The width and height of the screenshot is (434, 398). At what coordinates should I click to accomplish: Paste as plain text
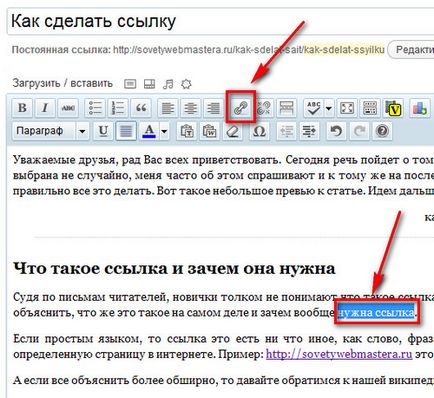click(187, 131)
